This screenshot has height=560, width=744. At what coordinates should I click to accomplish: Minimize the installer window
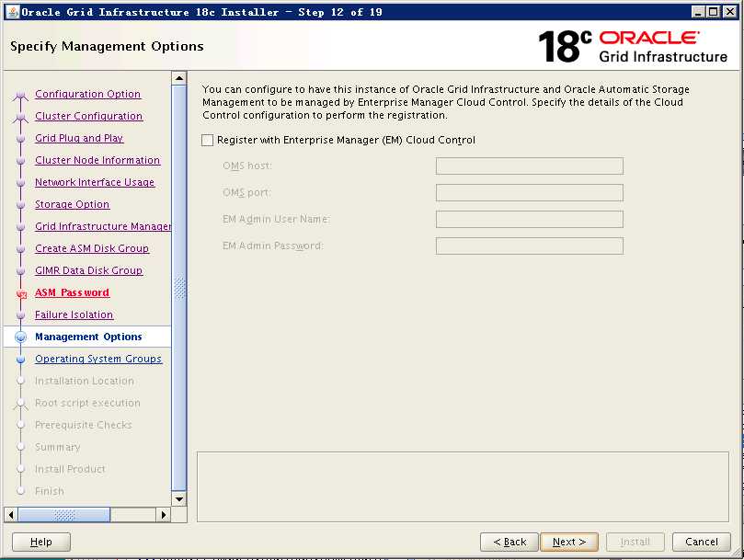click(x=697, y=12)
